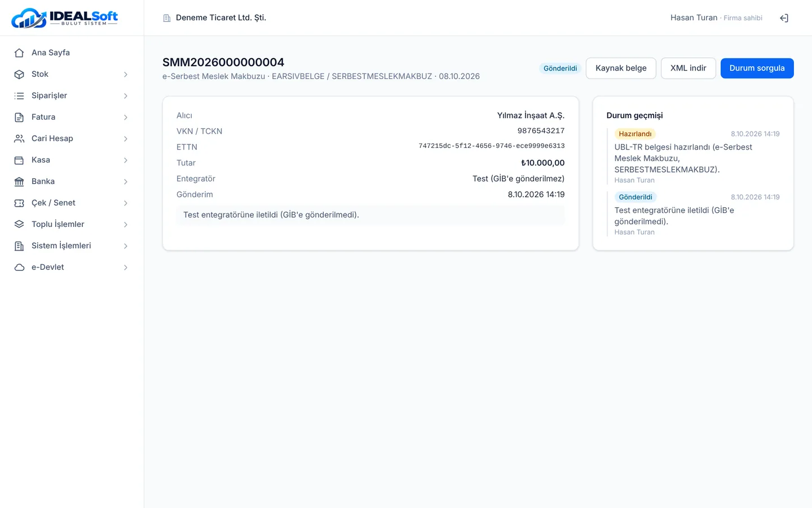
Task: Click the Ana Sayfa home icon
Action: coord(19,52)
